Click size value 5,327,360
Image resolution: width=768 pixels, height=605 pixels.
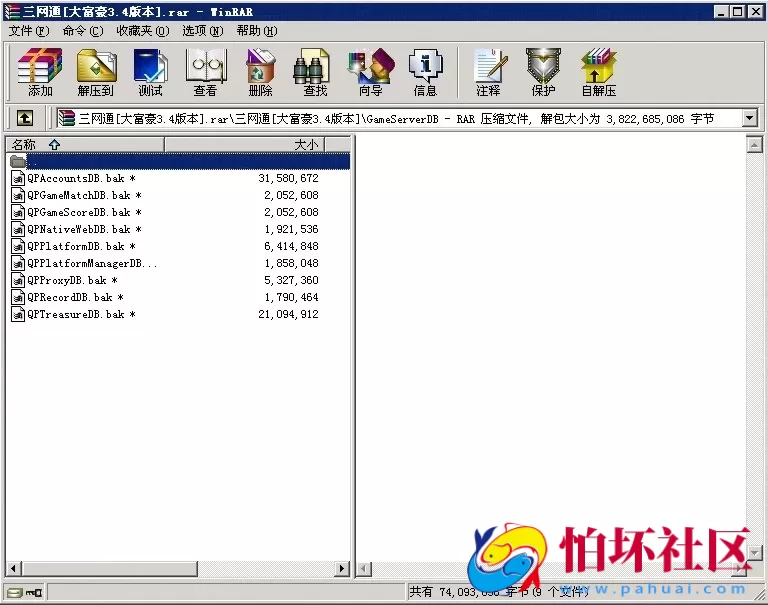[x=291, y=280]
